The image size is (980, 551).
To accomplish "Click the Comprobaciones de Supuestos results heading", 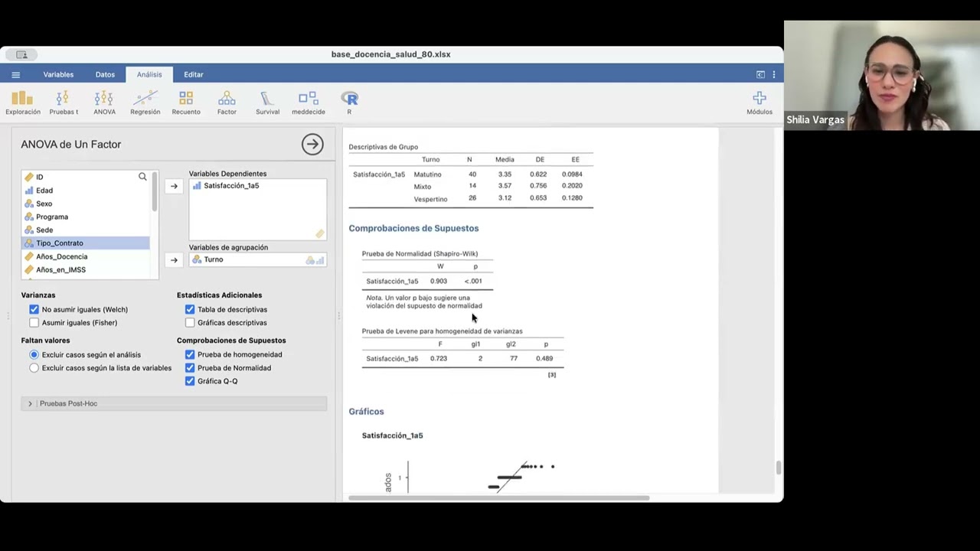I will tap(413, 228).
